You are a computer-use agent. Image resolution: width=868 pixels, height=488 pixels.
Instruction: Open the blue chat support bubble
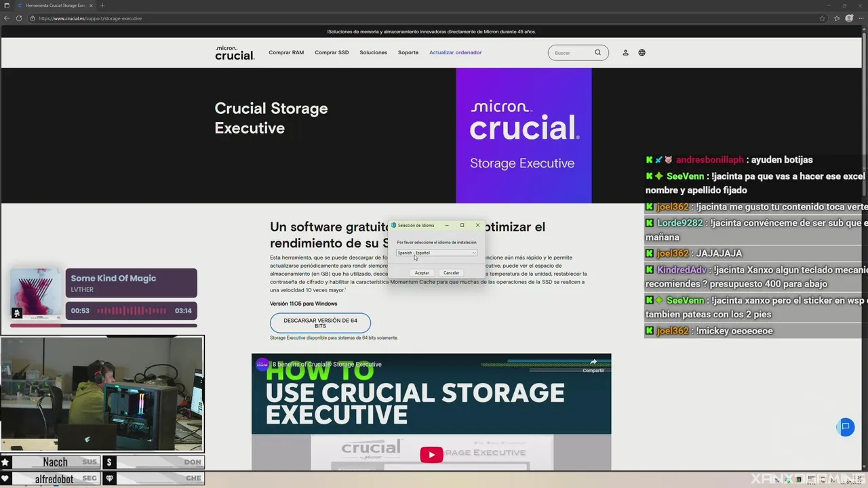coord(846,427)
